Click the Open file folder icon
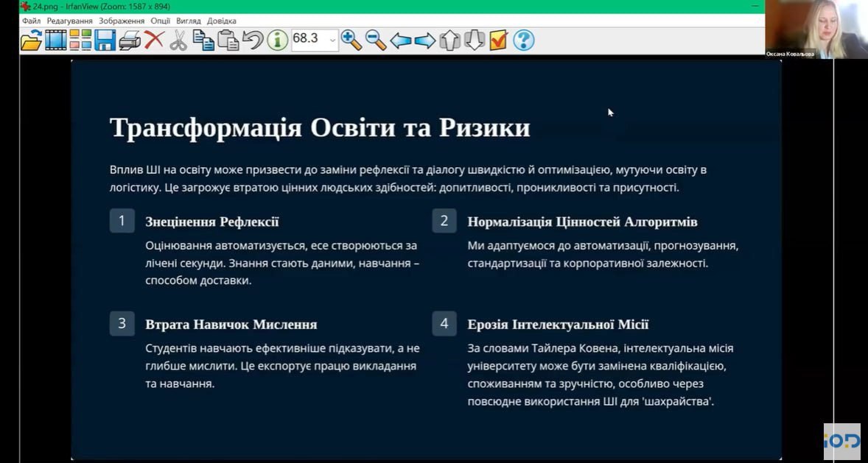 point(31,40)
